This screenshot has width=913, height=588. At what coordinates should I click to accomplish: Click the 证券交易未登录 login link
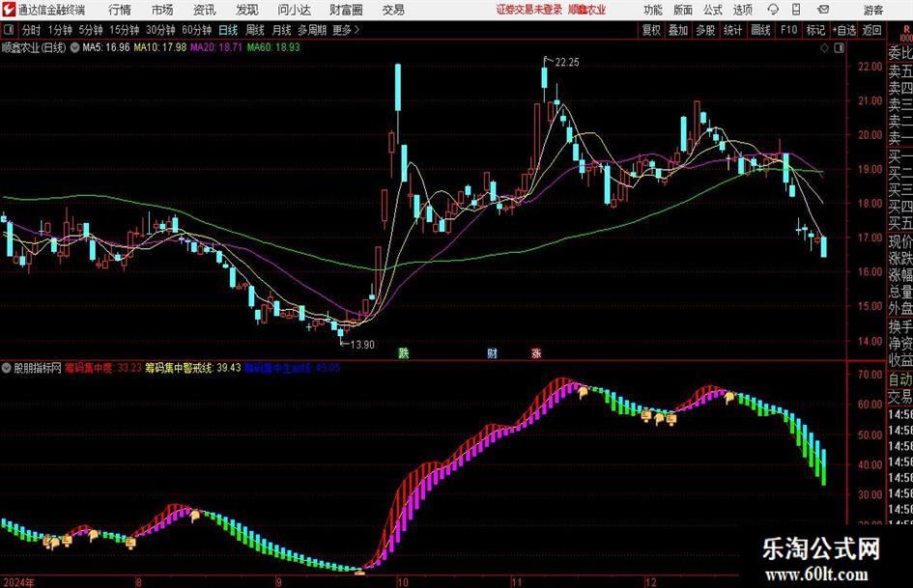pos(529,10)
